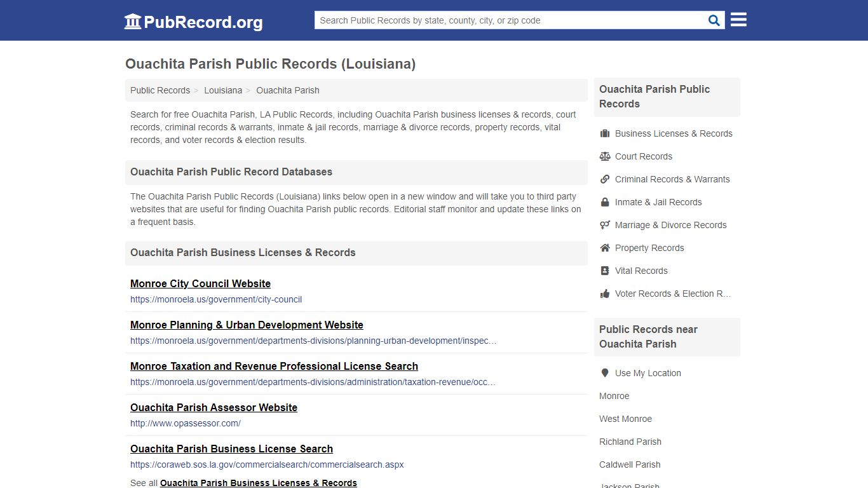The width and height of the screenshot is (868, 488).
Task: Open Inmate & Jail Records sidebar link
Action: (658, 202)
